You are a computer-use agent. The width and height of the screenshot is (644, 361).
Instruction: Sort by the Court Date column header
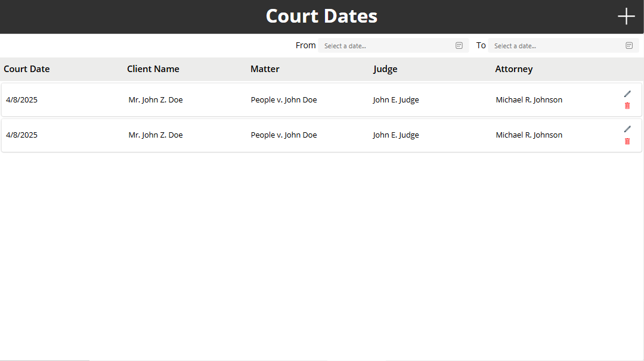[x=27, y=69]
